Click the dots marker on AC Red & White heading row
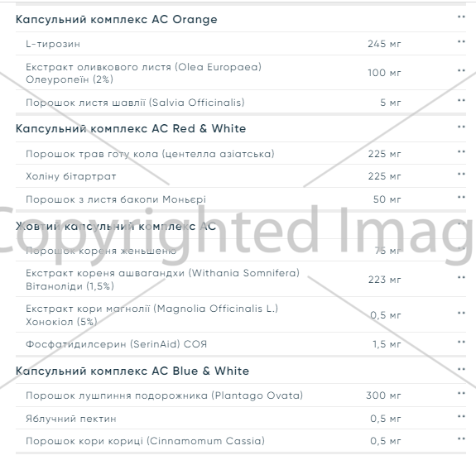 [x=461, y=127]
